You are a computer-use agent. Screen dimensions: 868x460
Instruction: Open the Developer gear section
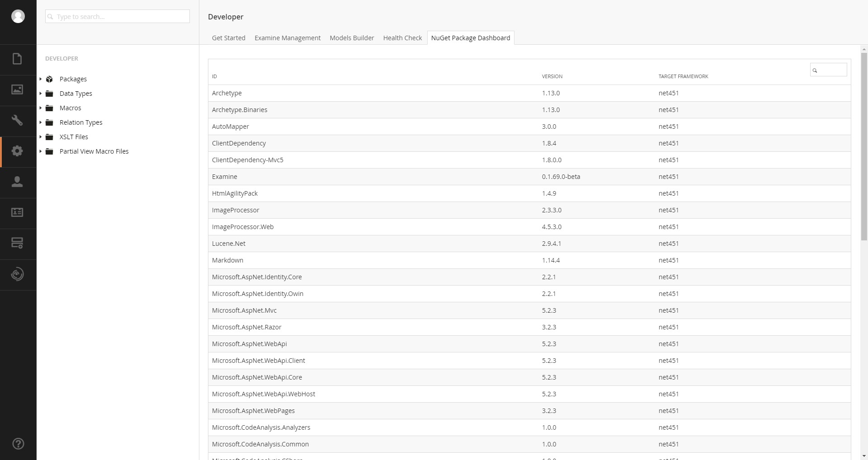point(17,151)
